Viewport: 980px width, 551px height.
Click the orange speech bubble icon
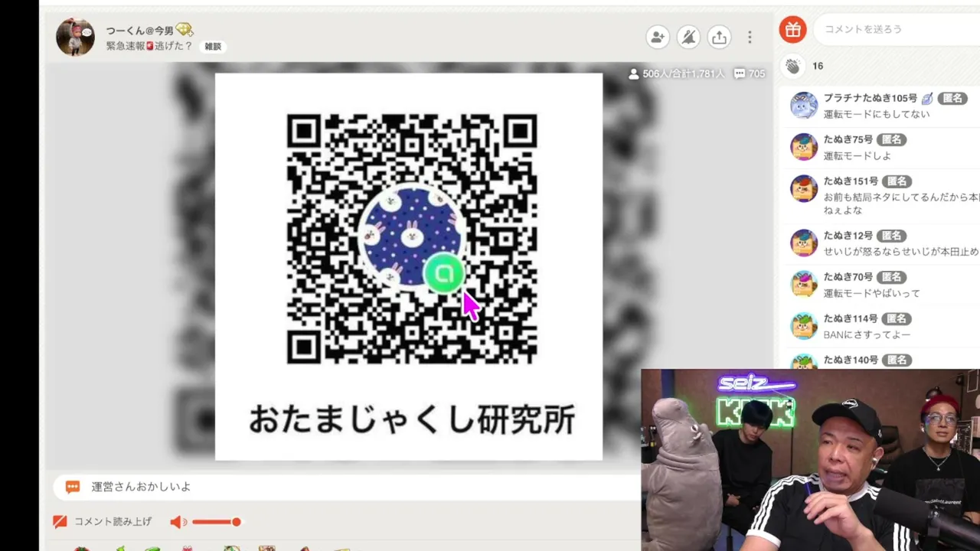coord(73,487)
